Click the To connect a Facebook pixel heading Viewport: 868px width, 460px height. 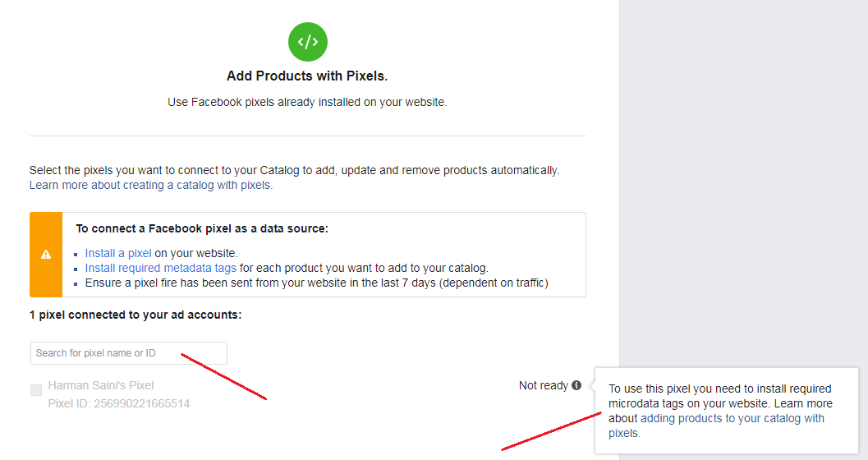(202, 228)
